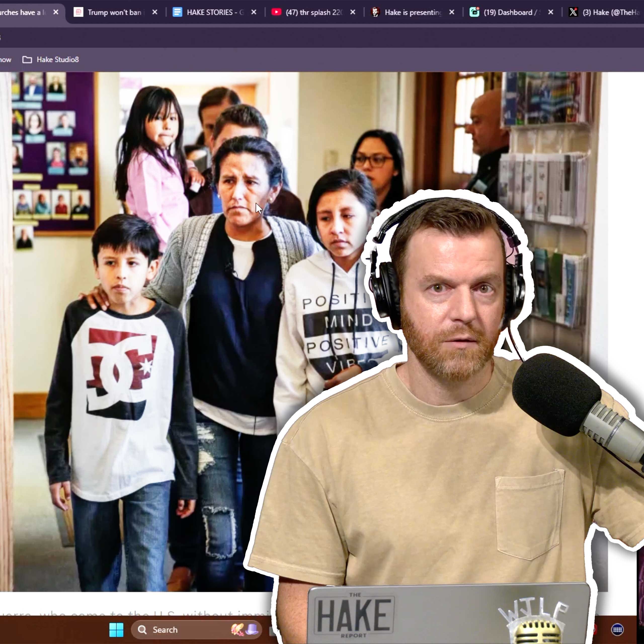Click the taskbar Search magnifier icon

pos(142,630)
